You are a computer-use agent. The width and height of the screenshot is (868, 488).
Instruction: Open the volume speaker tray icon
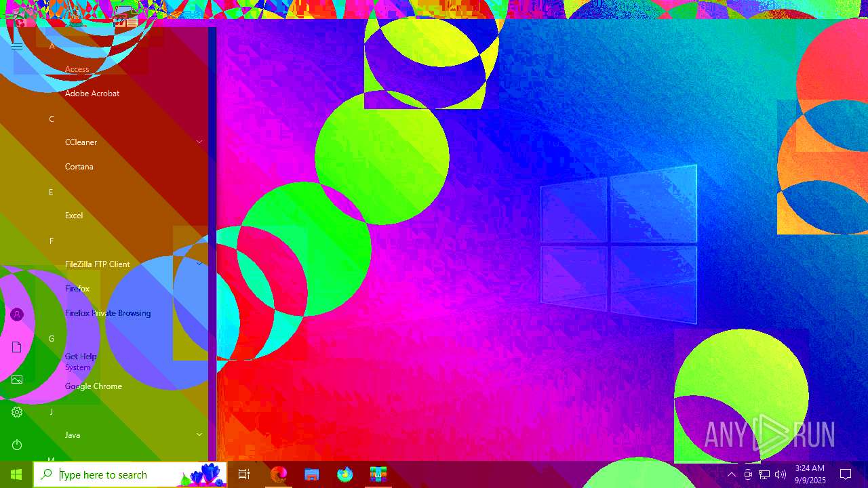(781, 474)
